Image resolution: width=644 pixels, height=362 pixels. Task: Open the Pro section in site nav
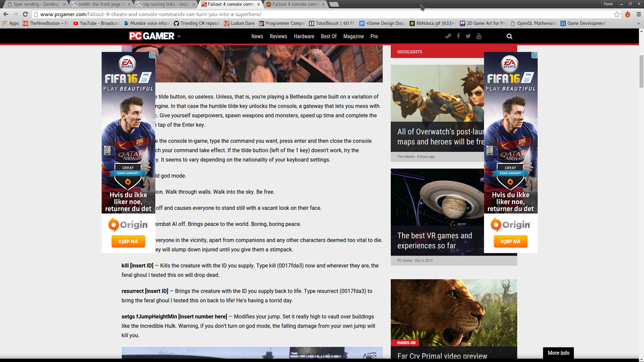coord(374,36)
